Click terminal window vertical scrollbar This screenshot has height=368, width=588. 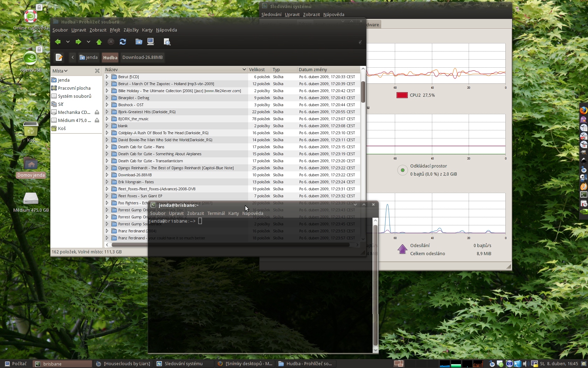click(376, 285)
